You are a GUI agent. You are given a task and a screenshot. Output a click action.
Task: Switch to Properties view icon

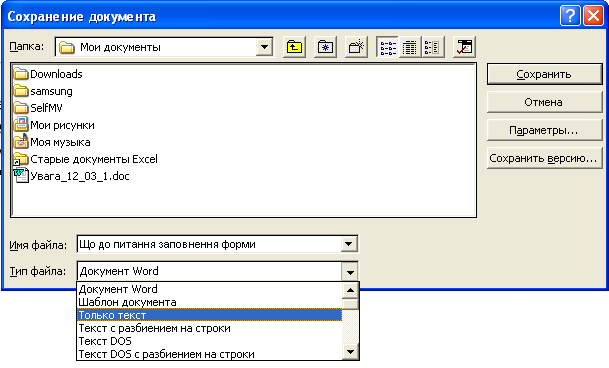(432, 47)
